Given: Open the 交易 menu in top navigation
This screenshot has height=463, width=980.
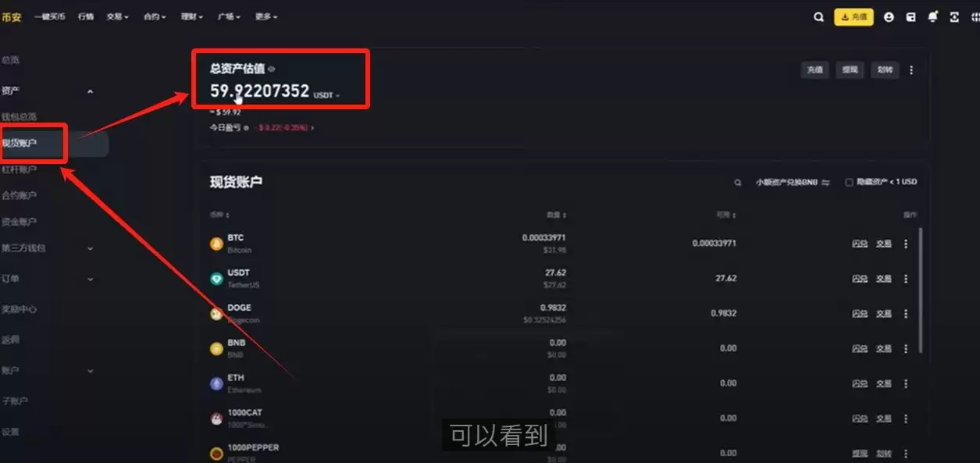Looking at the screenshot, I should [118, 16].
